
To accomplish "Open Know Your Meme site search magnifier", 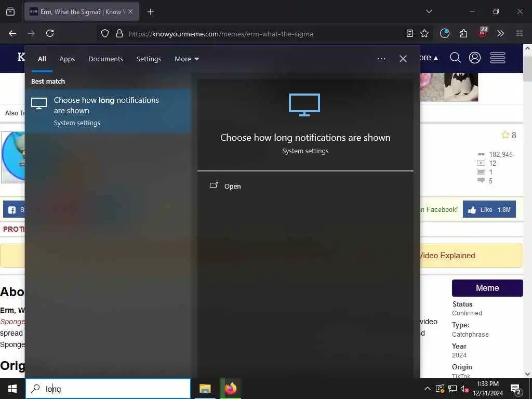I will (x=455, y=58).
